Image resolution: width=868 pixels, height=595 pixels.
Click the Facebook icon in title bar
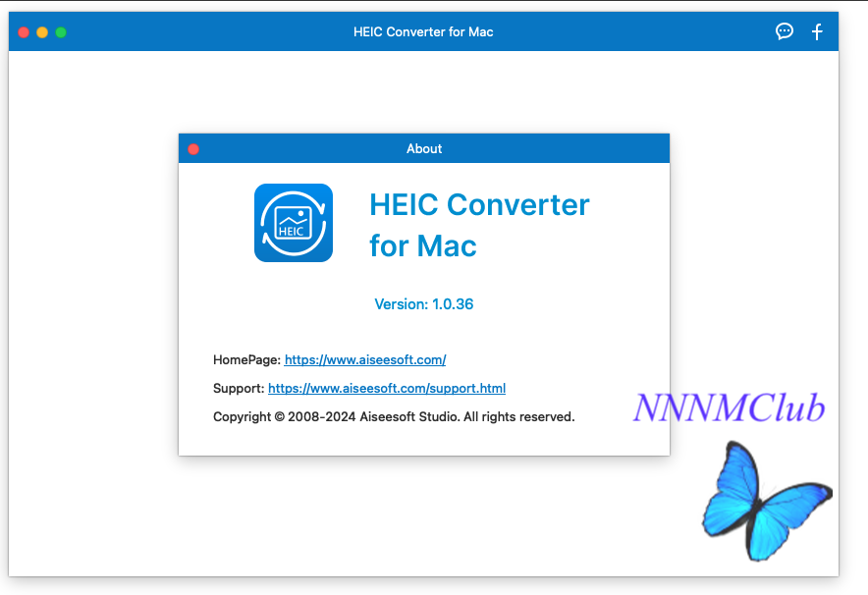coord(817,31)
